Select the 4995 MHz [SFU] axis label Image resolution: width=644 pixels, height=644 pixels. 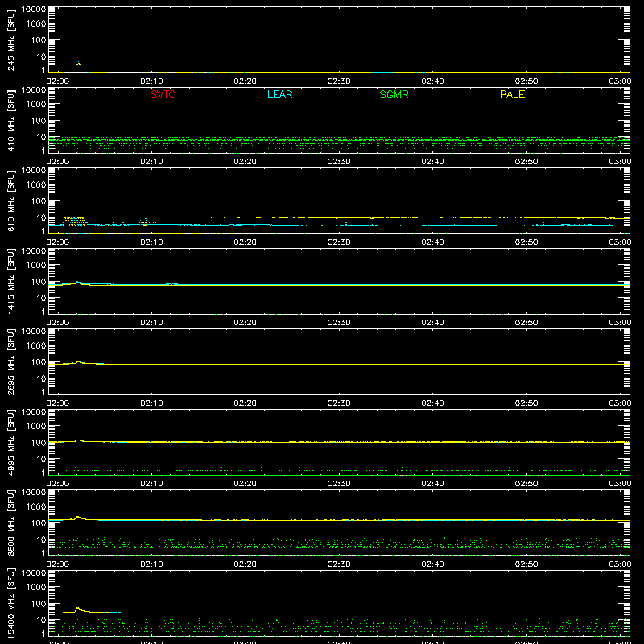coord(10,442)
